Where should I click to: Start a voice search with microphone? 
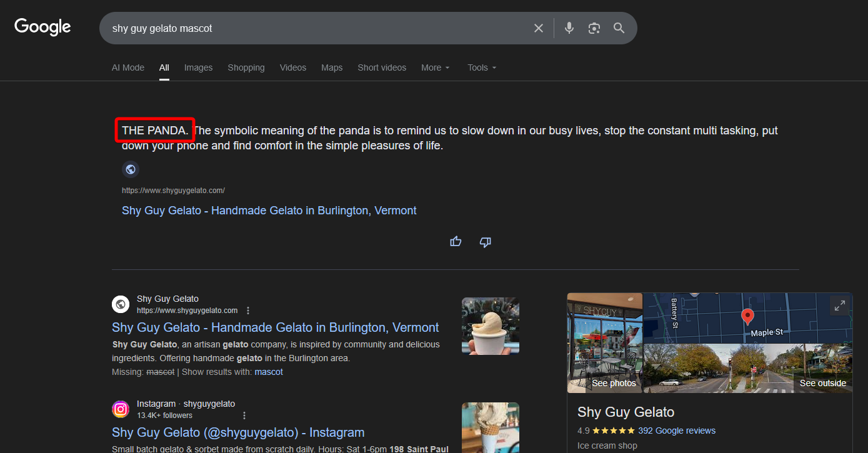(x=569, y=28)
